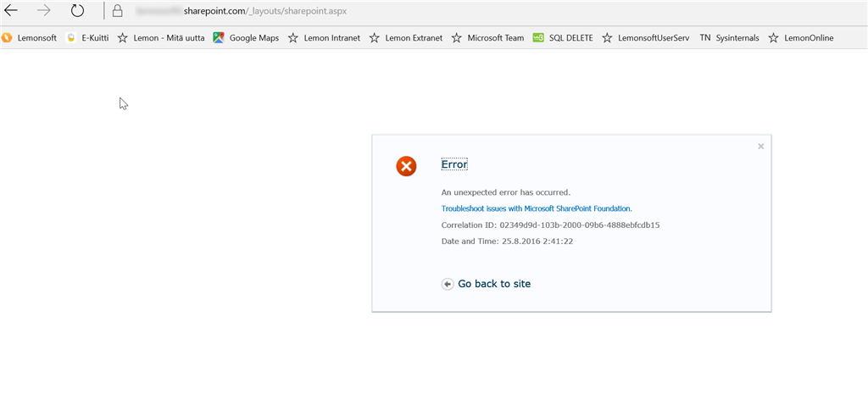Click the address bar URL
868x394 pixels.
click(242, 10)
